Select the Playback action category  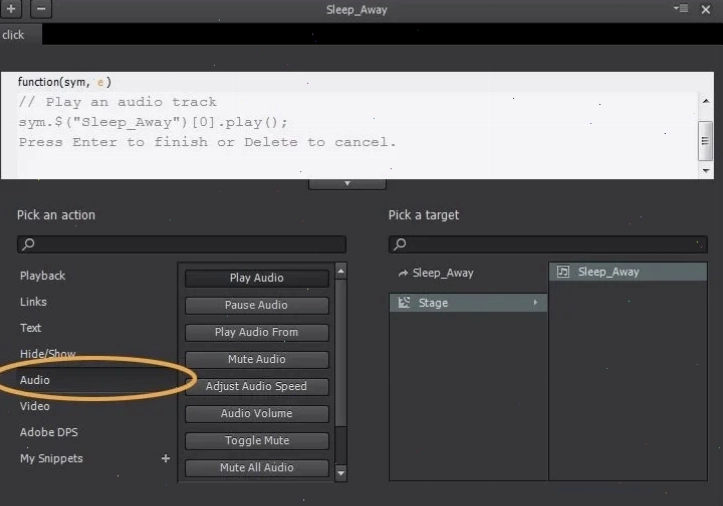[x=42, y=276]
